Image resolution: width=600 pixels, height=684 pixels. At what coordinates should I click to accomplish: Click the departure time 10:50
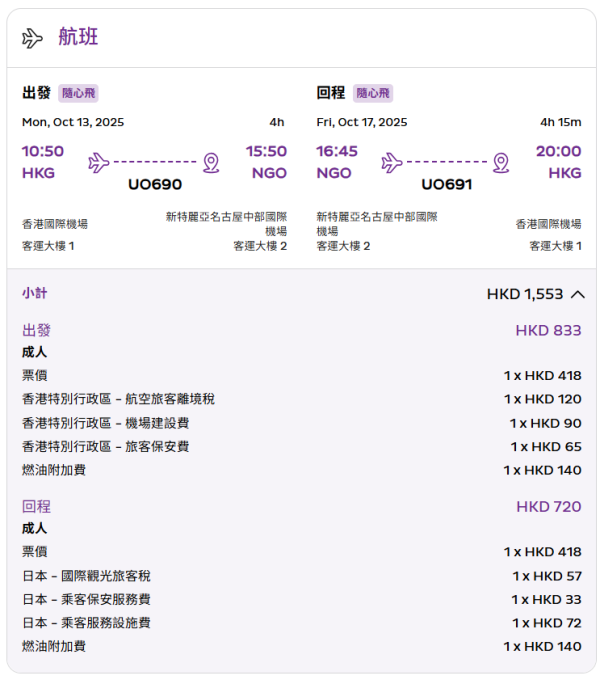click(43, 151)
